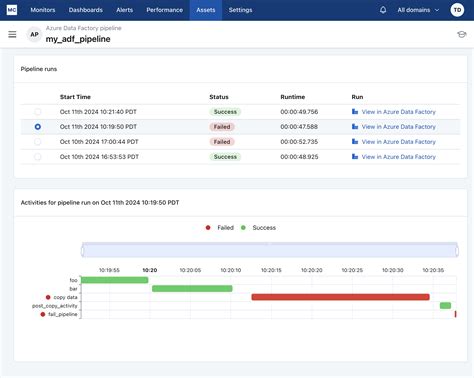Click the green foo activity bar
The height and width of the screenshot is (378, 474).
coord(115,280)
